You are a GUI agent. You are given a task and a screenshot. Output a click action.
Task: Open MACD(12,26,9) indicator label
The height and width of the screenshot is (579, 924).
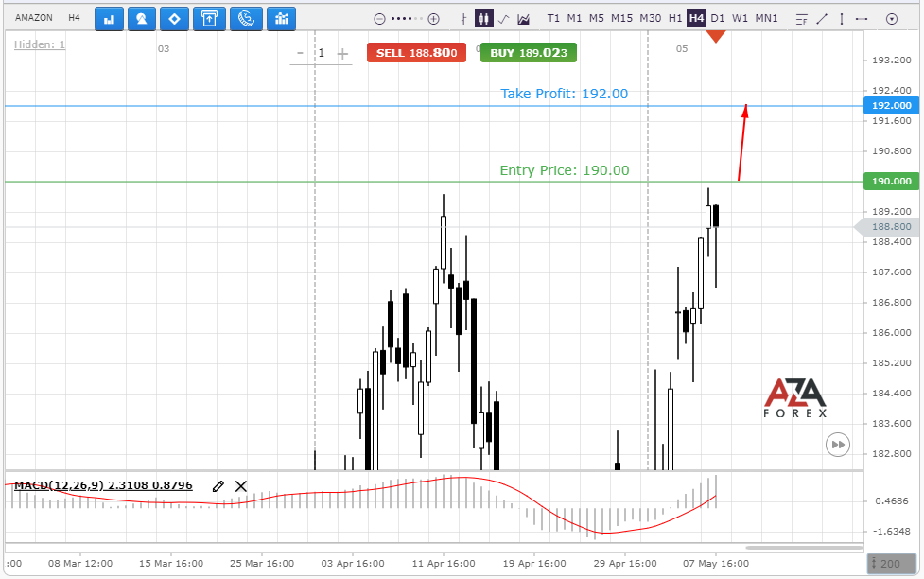click(103, 485)
